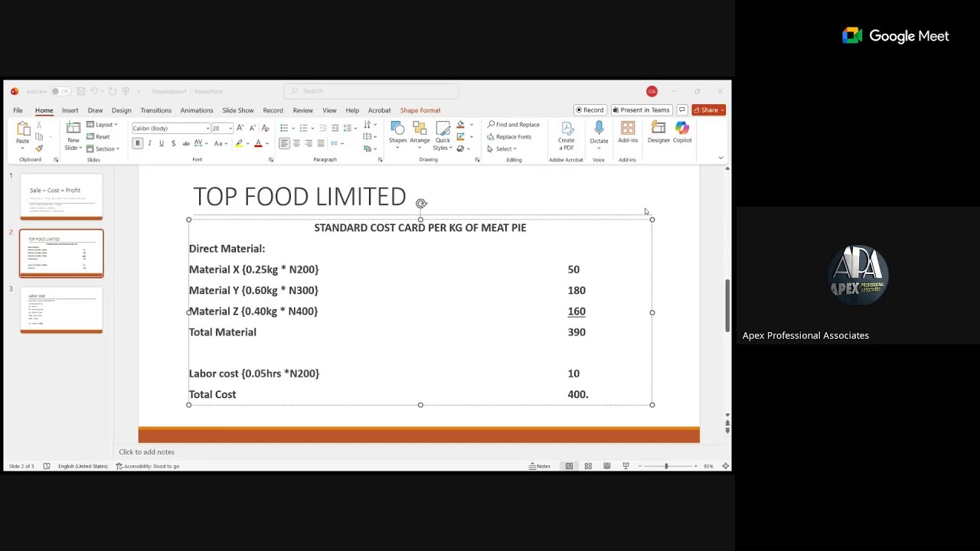Switch to the Insert tab
The height and width of the screenshot is (551, 980).
tap(70, 110)
